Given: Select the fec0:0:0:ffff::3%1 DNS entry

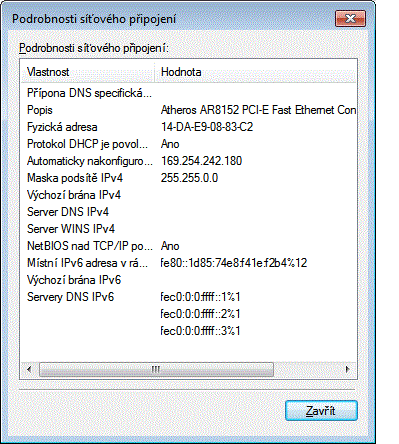Looking at the screenshot, I should [x=200, y=331].
